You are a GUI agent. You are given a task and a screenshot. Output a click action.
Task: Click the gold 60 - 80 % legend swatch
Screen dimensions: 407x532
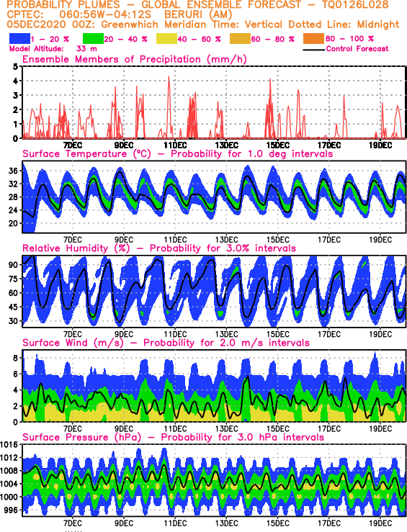point(240,39)
